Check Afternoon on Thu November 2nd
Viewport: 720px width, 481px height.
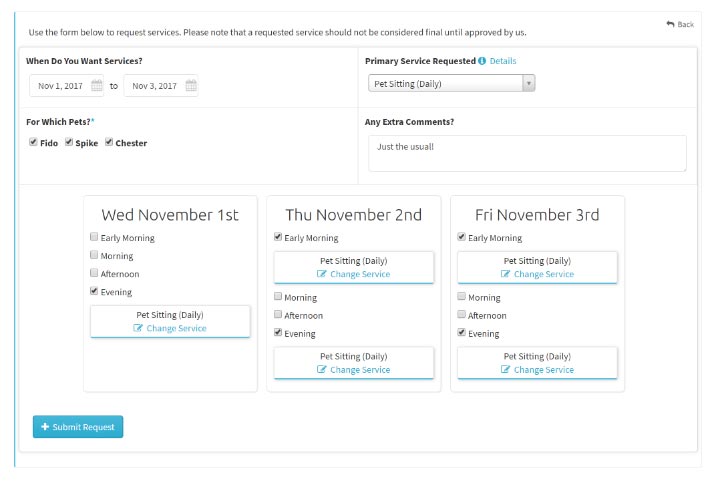tap(278, 314)
